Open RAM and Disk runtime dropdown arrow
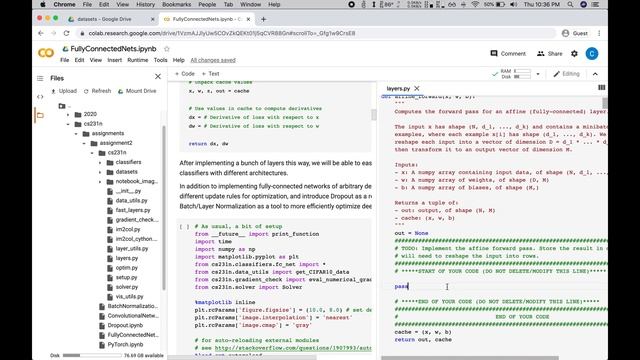The height and width of the screenshot is (360, 640). (538, 74)
